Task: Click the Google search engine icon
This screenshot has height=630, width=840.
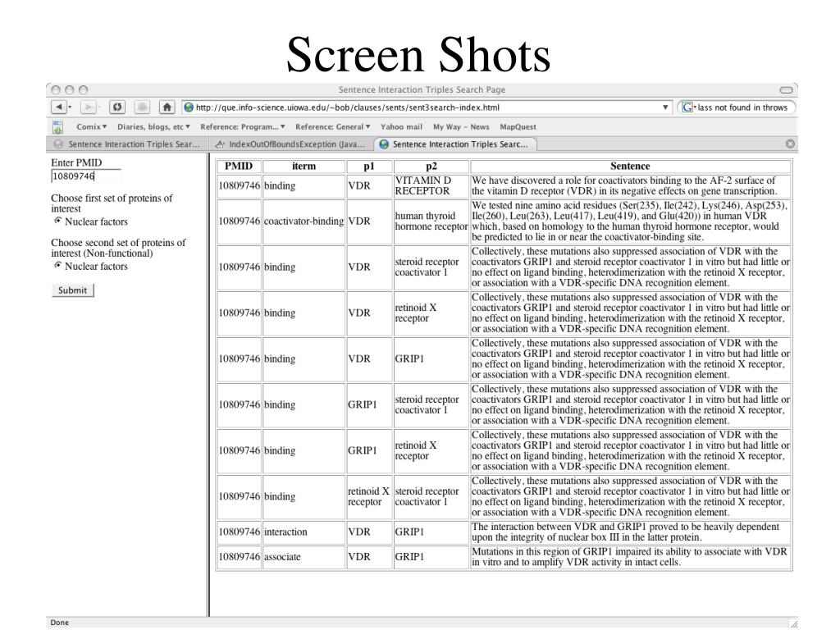Action: tap(687, 107)
